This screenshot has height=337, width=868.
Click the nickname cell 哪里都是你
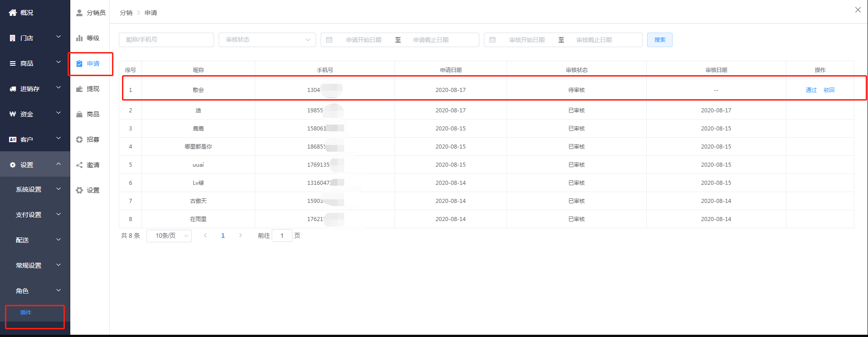point(198,147)
